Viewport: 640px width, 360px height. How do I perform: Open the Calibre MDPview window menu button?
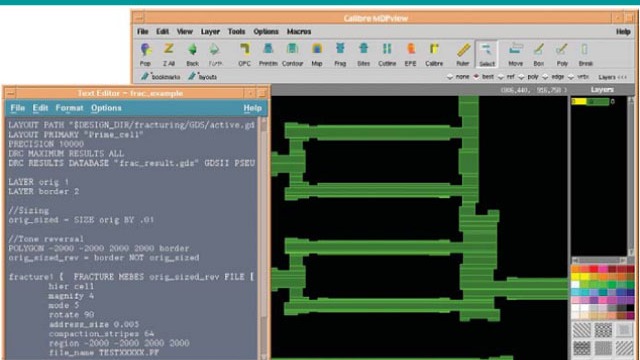[140, 18]
